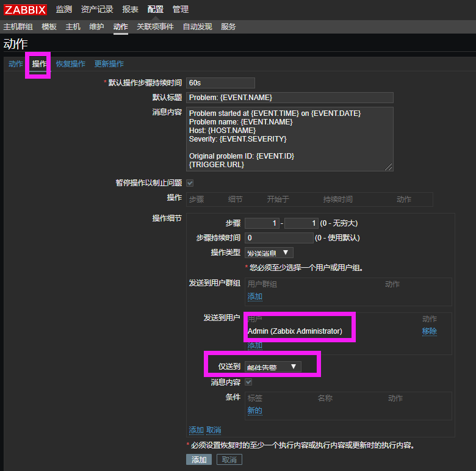Screen dimensions: 476x471
Task: Go to 模板 submenu
Action: (x=49, y=27)
